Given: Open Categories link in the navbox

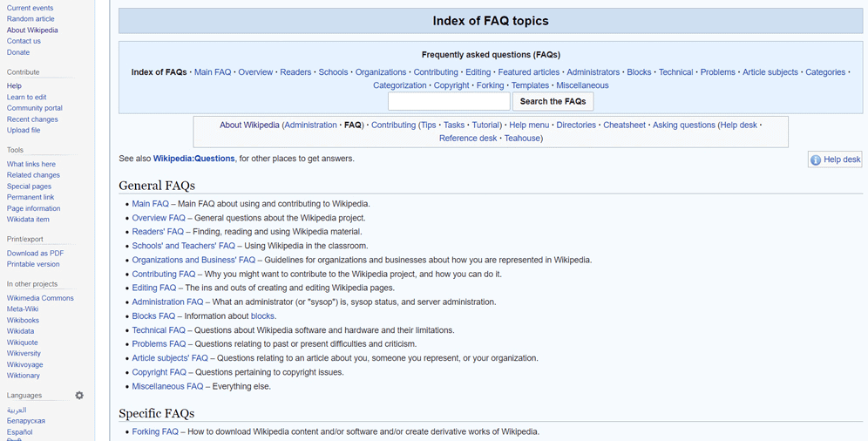Looking at the screenshot, I should click(825, 72).
